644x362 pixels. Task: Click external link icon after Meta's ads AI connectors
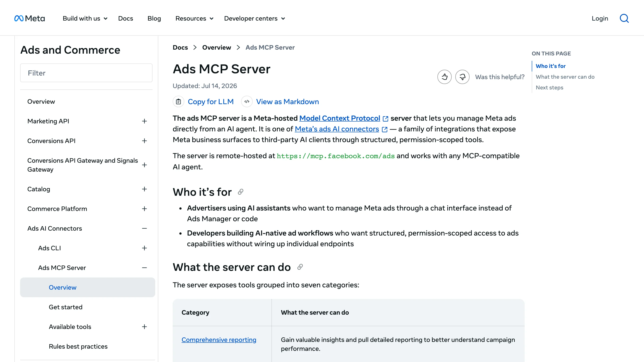tap(385, 129)
